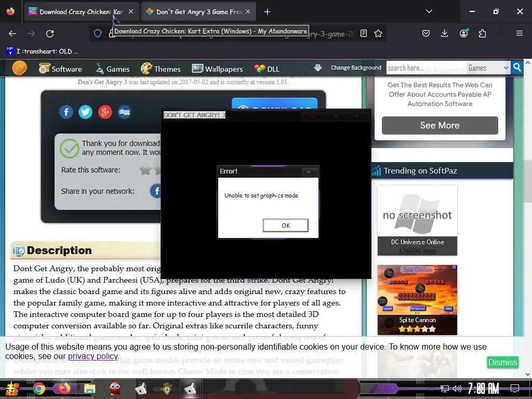Go back to the previous browser page
Viewport: 532px width, 399px height.
tap(12, 34)
